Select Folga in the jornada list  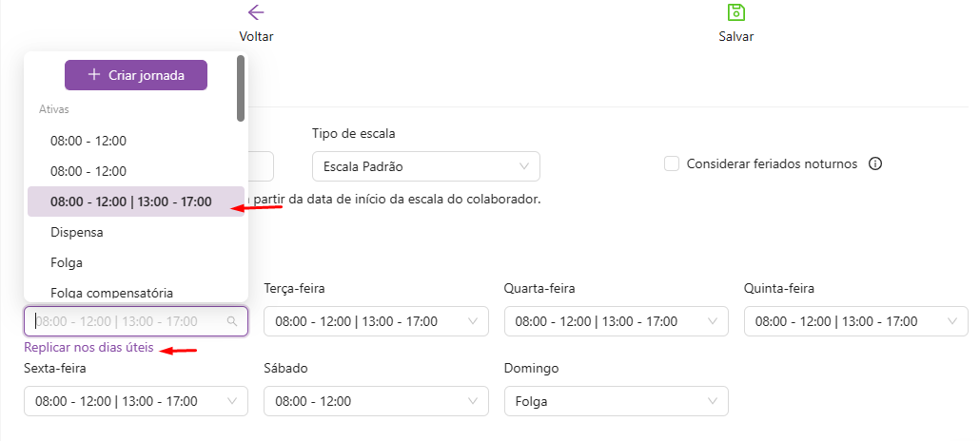coord(67,262)
